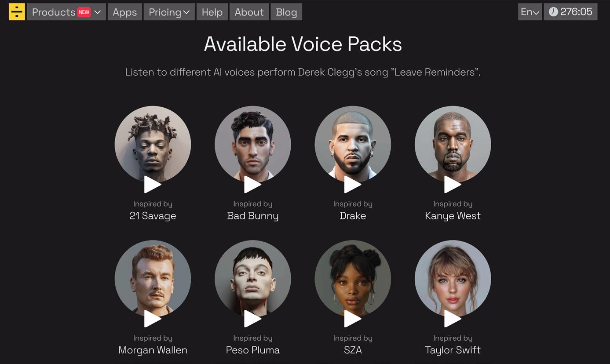This screenshot has height=364, width=610.
Task: Play the Morgan Wallen voice sample
Action: pos(152,319)
